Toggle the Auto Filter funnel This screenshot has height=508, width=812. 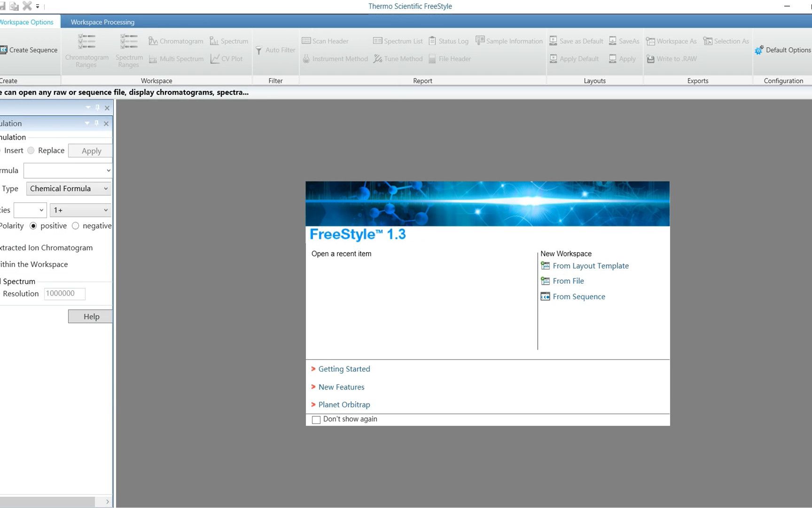(x=275, y=50)
